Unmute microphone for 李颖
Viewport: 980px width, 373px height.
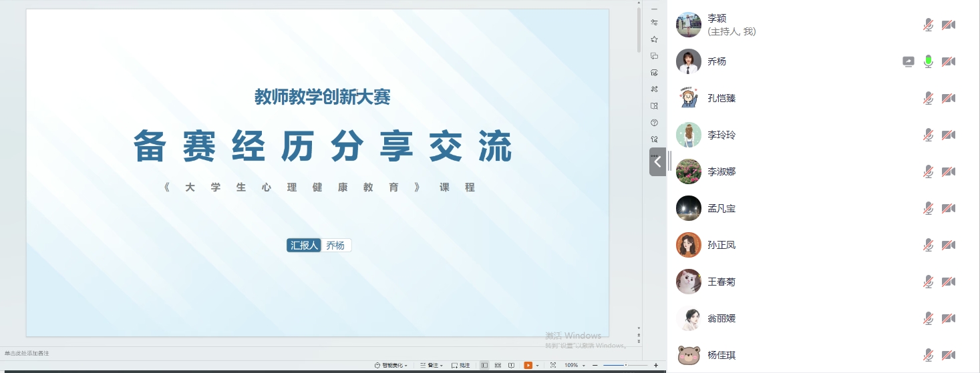(928, 25)
